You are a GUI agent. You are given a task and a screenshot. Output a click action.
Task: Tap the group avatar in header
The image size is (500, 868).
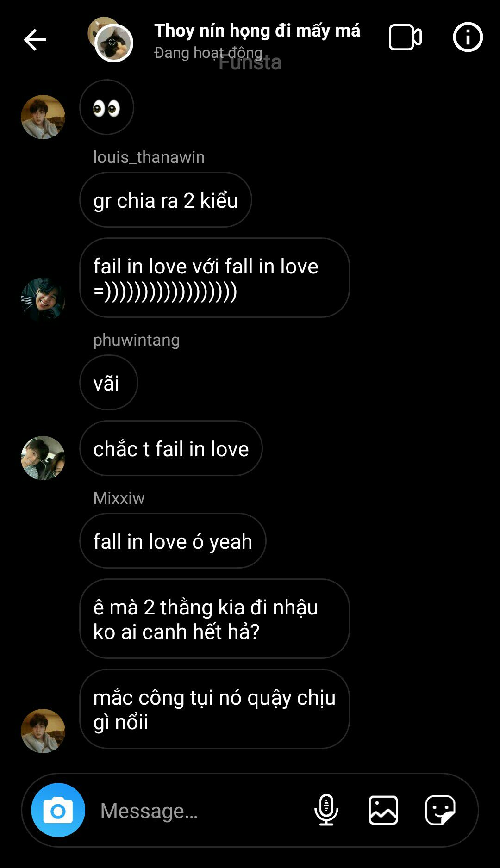coord(111,40)
